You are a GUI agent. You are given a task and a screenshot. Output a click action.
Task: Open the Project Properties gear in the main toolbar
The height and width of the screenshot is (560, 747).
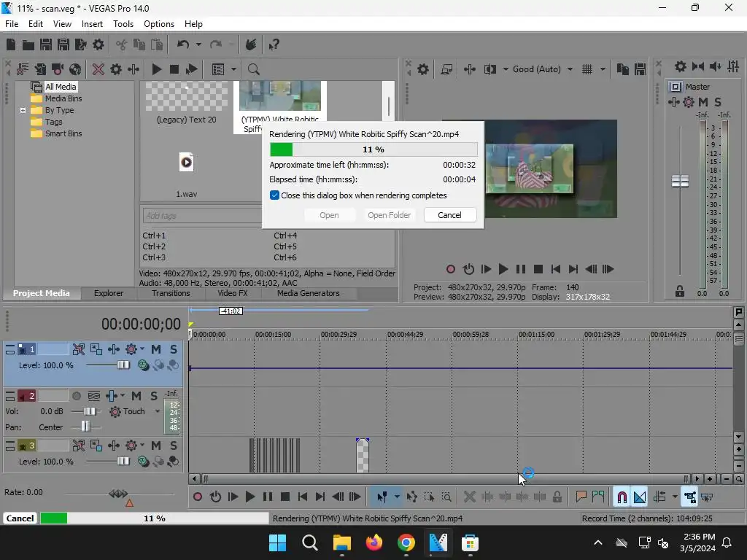[x=98, y=44]
